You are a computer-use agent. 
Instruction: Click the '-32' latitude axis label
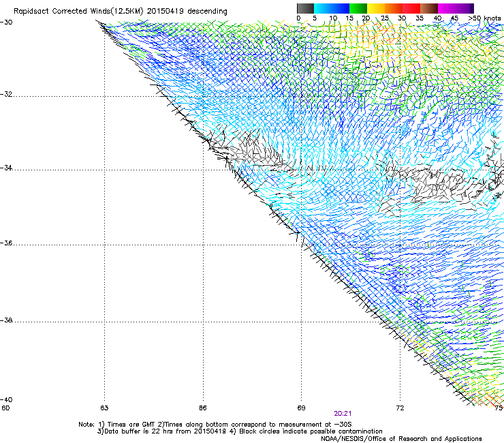click(x=6, y=94)
